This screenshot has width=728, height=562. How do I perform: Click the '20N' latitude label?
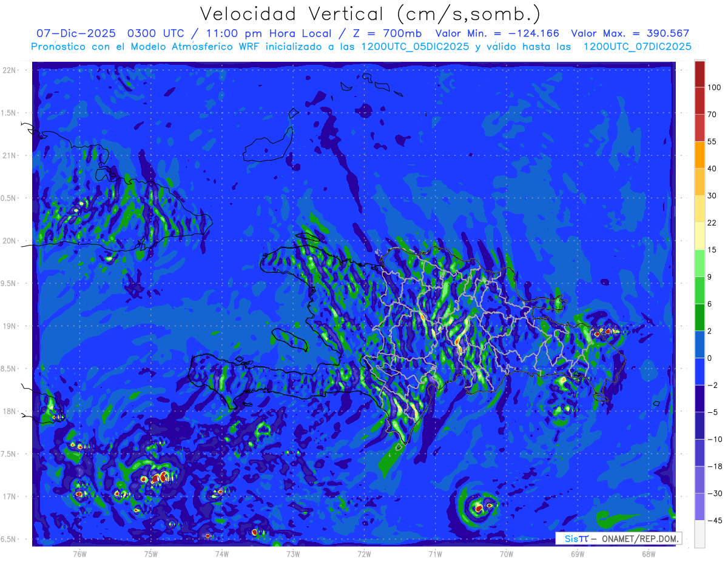click(x=9, y=241)
